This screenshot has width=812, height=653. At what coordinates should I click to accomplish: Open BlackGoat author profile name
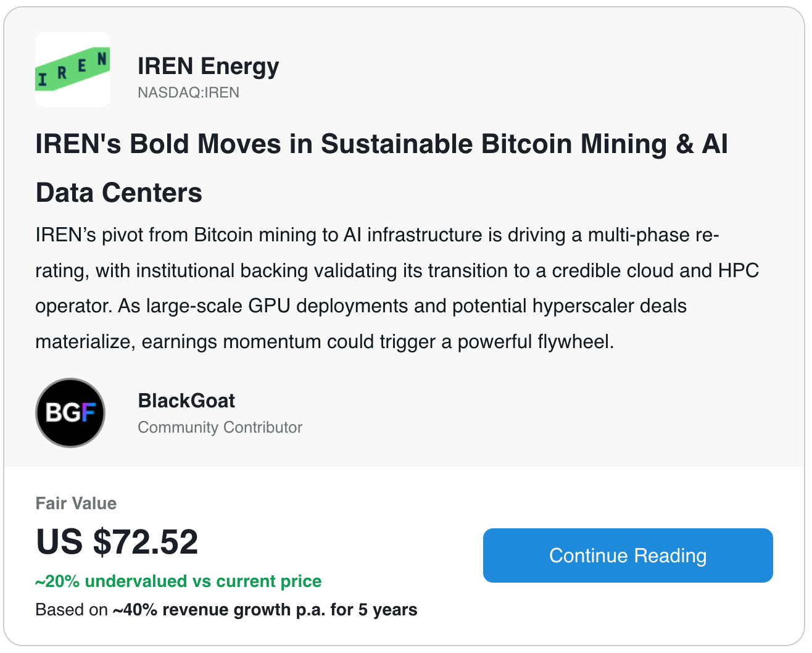186,401
